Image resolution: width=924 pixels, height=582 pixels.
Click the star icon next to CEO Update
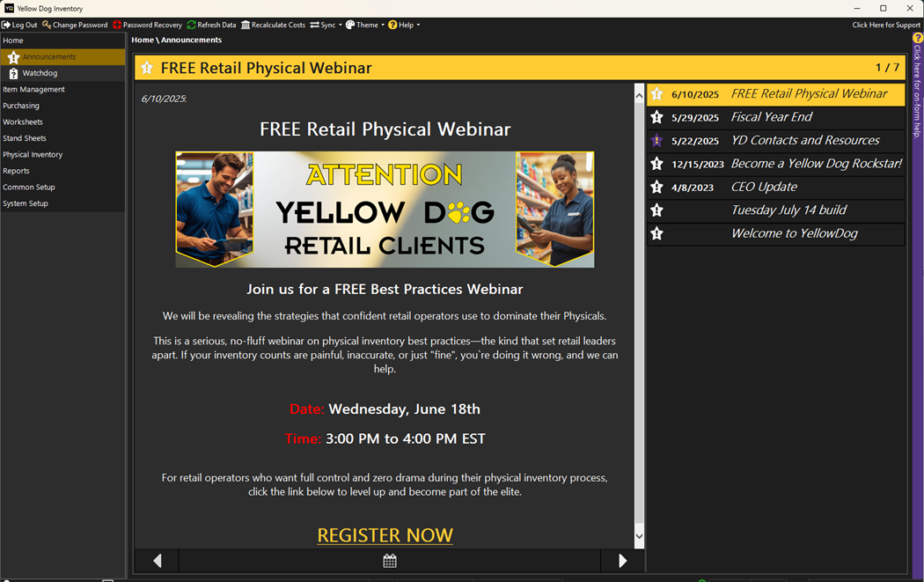tap(657, 187)
